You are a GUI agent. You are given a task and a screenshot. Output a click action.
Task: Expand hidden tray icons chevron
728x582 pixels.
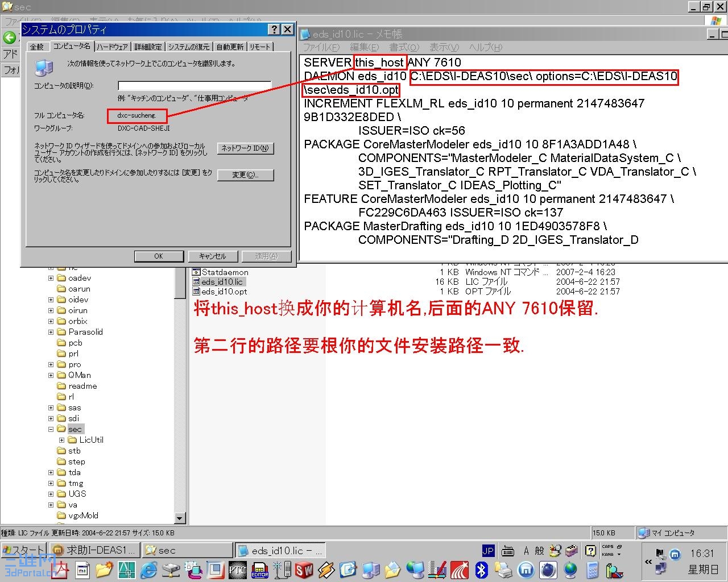click(648, 562)
